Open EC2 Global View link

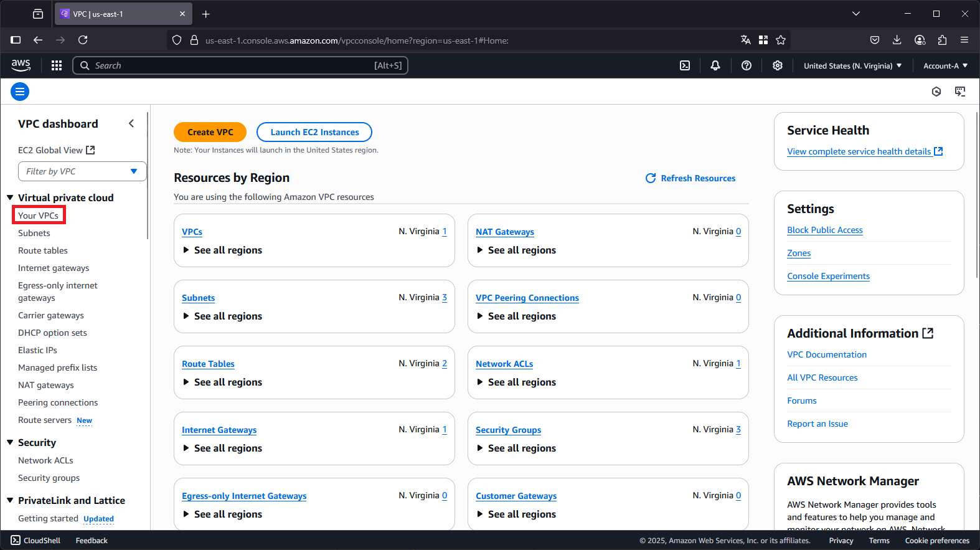56,150
